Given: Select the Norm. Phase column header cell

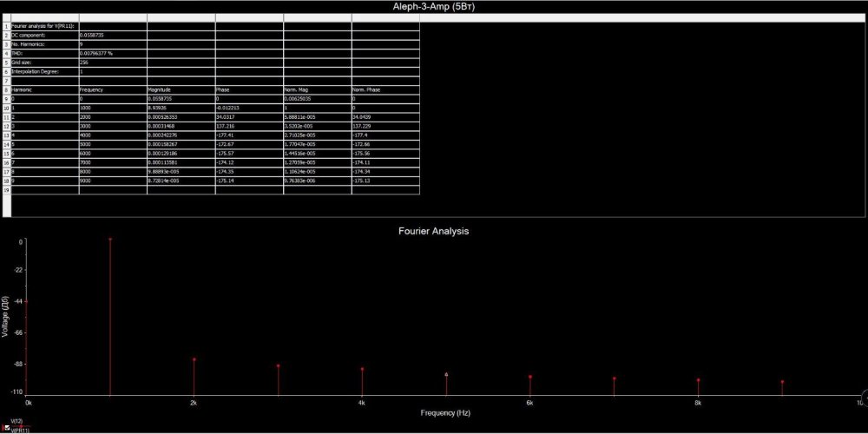Looking at the screenshot, I should 385,89.
